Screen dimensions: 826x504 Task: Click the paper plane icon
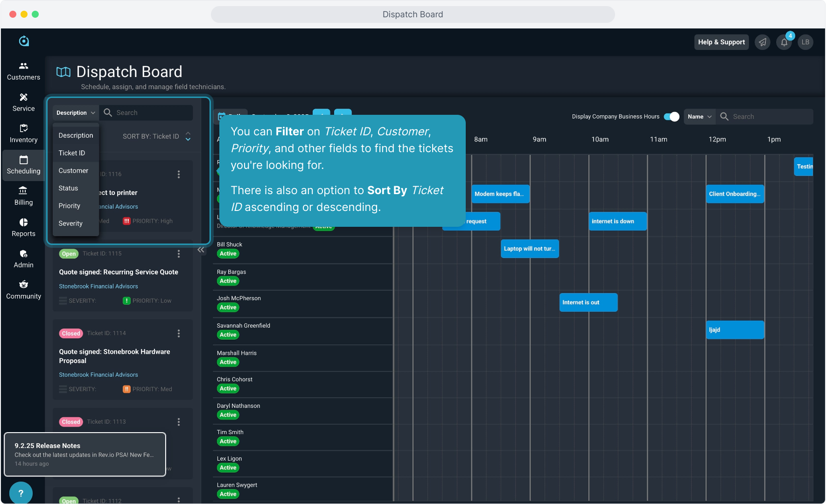[763, 42]
